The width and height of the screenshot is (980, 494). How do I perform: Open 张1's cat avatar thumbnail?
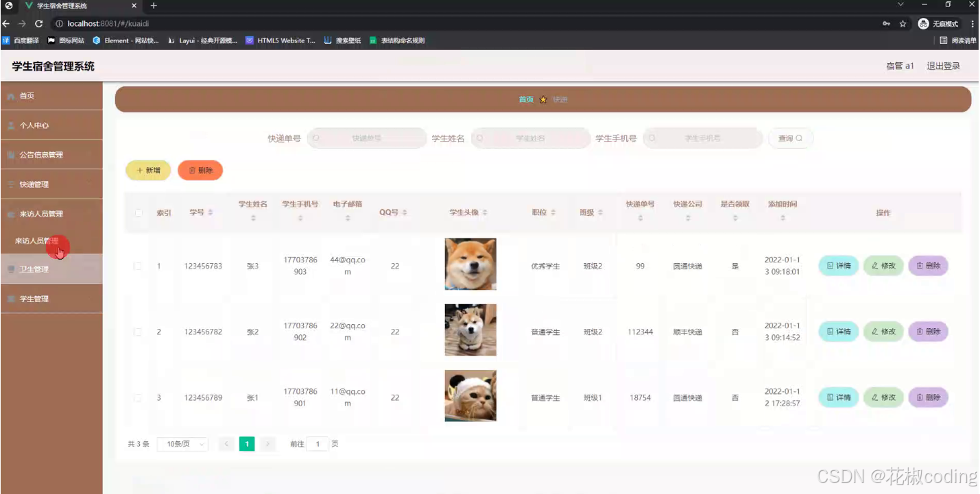pyautogui.click(x=470, y=396)
